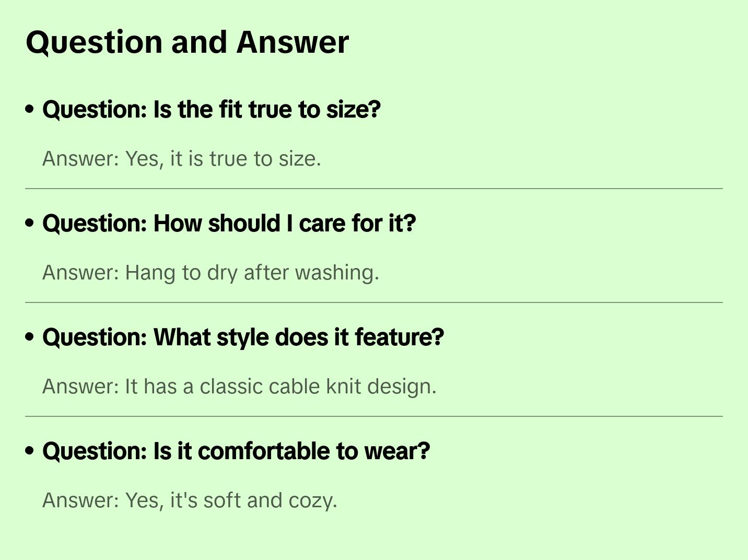This screenshot has height=560, width=748.
Task: Click the bullet before the comfortable question
Action: tap(30, 451)
